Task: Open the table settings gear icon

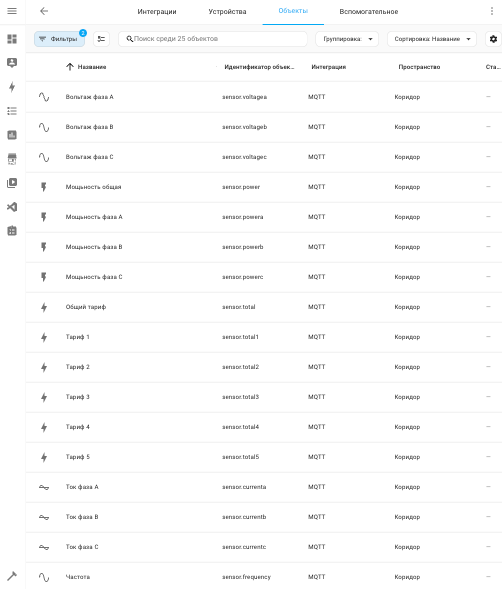Action: (493, 39)
